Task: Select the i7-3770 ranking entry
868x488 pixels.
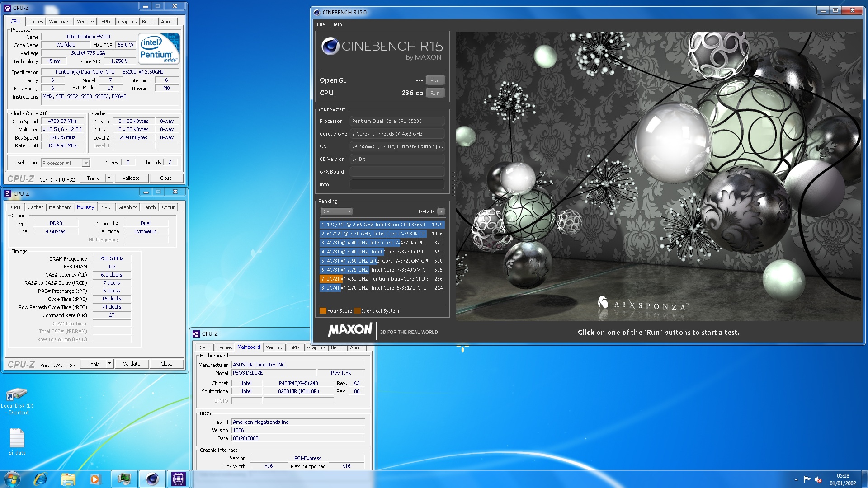Action: 382,252
